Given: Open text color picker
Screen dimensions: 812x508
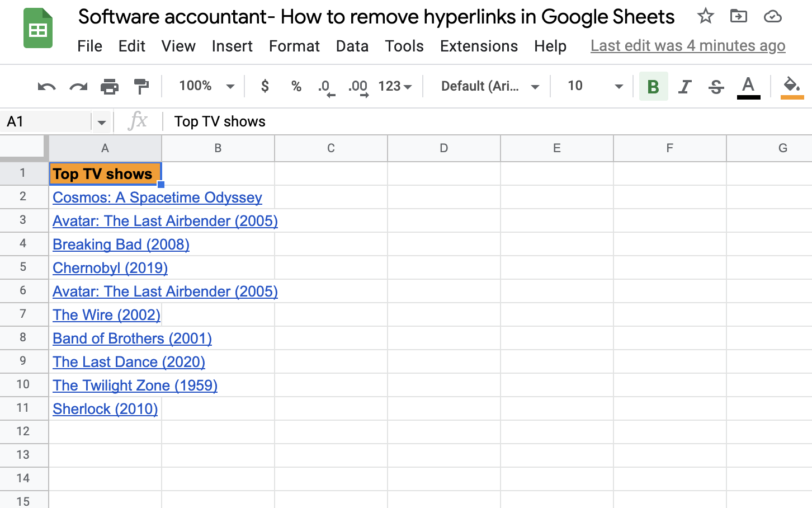Looking at the screenshot, I should coord(748,87).
